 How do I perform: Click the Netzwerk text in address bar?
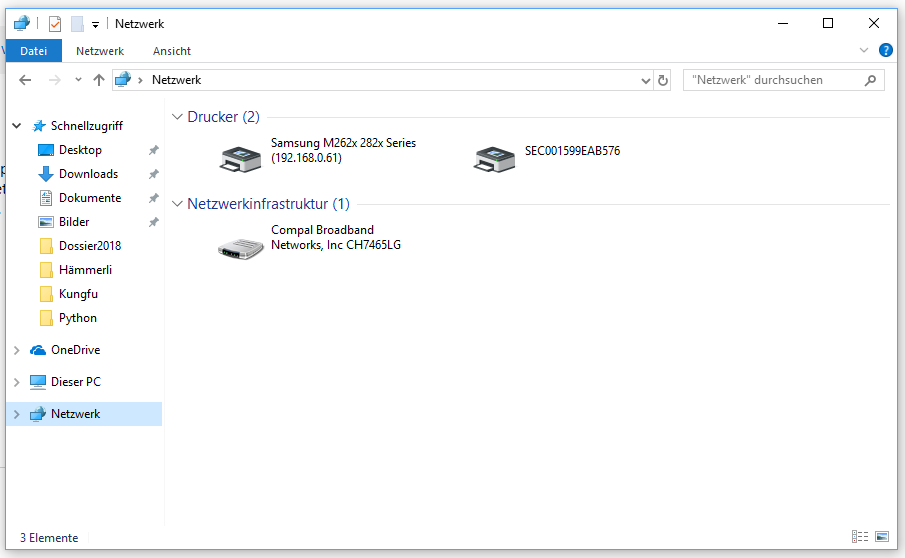176,80
